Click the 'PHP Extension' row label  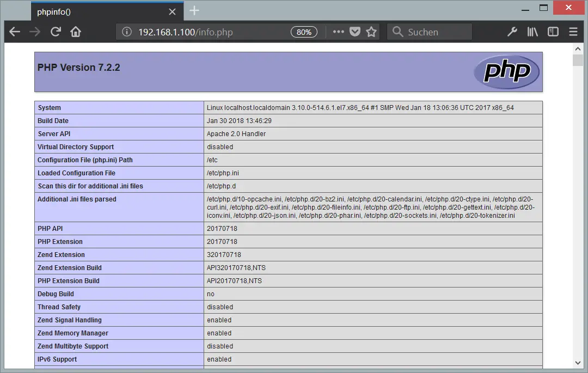60,242
